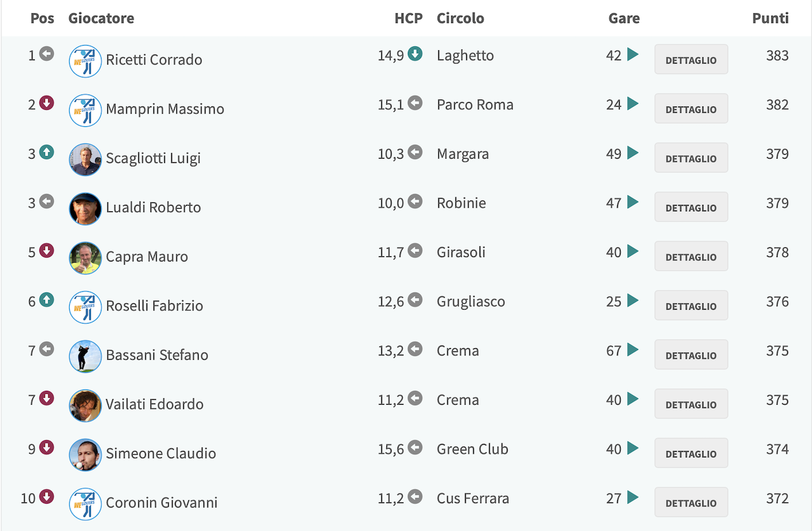Click the HCP down arrow icon for Ricetti Corrado

pyautogui.click(x=415, y=54)
